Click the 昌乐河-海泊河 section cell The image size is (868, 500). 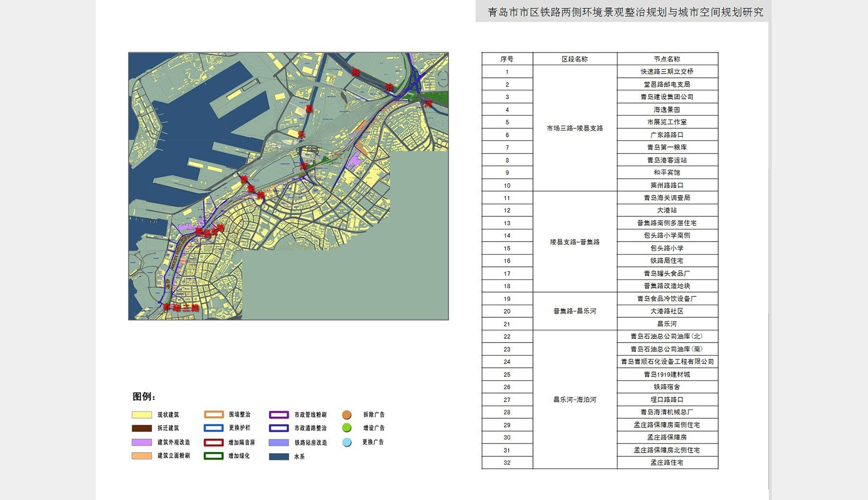[x=574, y=399]
